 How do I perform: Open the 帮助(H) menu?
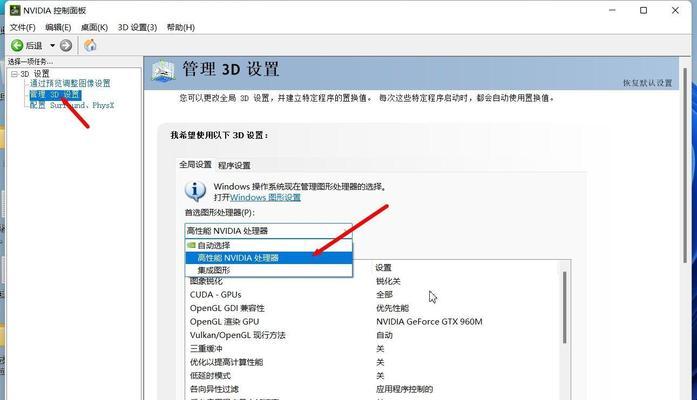pos(180,28)
